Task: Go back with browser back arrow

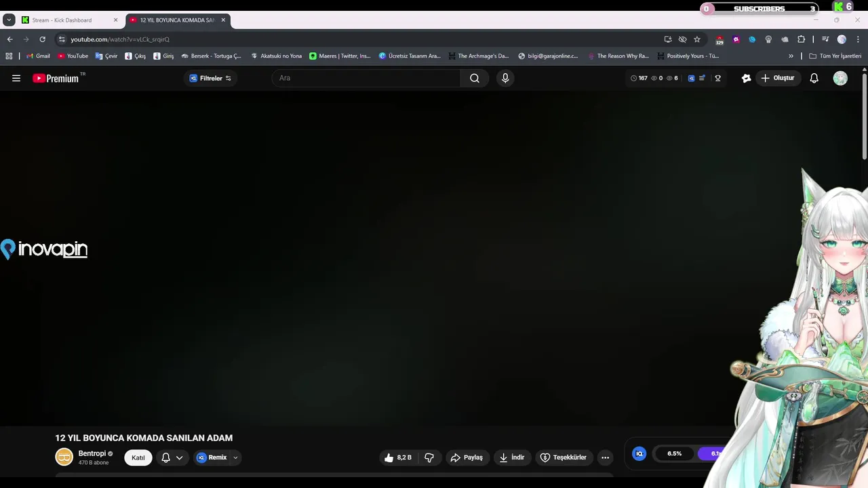Action: point(9,39)
